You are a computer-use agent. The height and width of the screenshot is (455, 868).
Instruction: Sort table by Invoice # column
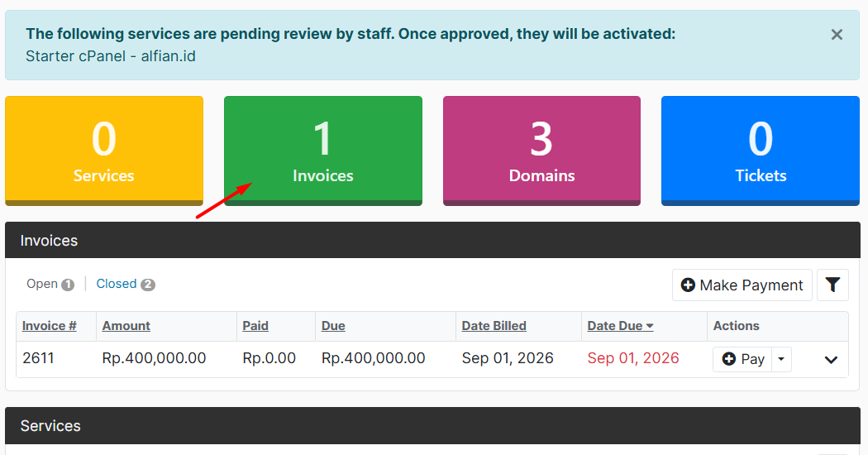[50, 326]
